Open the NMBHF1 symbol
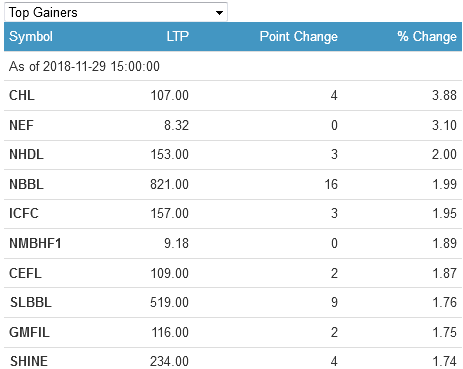This screenshot has height=369, width=463. click(x=35, y=243)
